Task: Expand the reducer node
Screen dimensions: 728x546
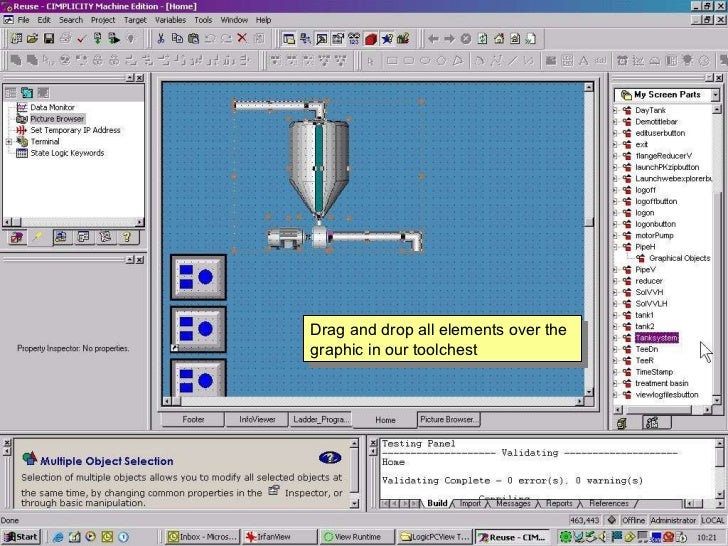Action: [x=615, y=281]
